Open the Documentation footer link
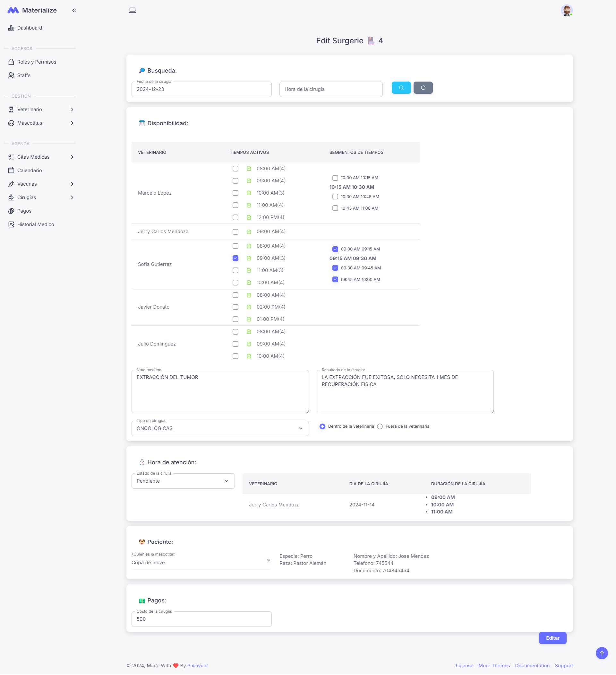Viewport: 616px width, 675px height. tap(532, 666)
